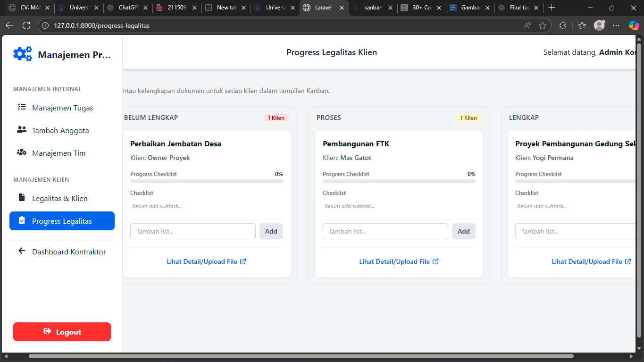The height and width of the screenshot is (362, 644).
Task: Click the Legalitas & Klien document icon
Action: 21,198
